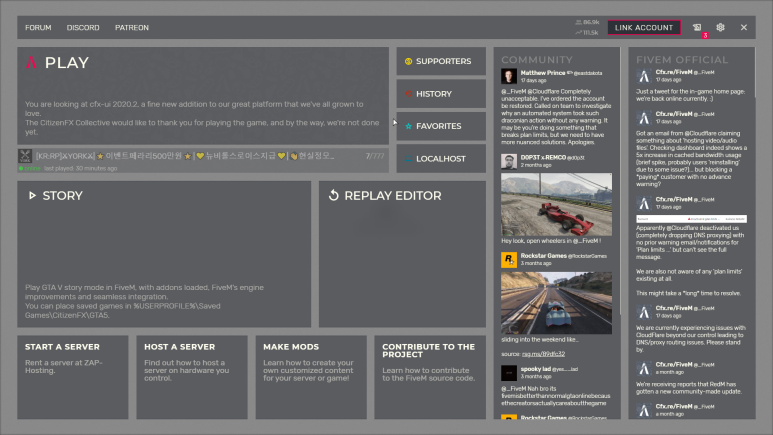The image size is (773, 435).
Task: Open the Patreon link
Action: tap(132, 28)
